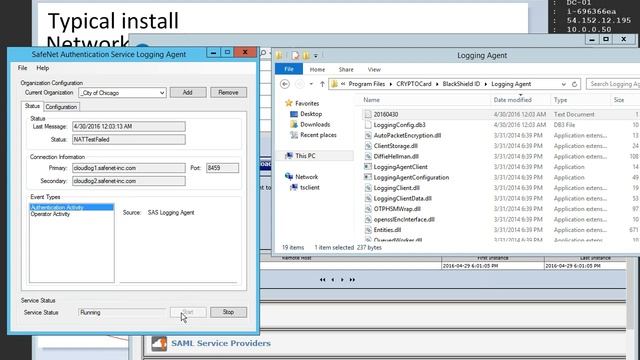Click Explorer Forward arrow button

pos(300,84)
